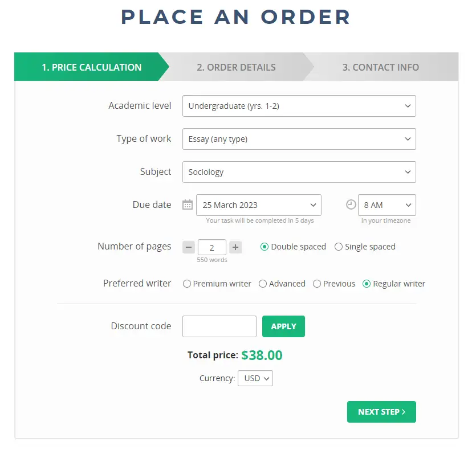Click the minus button to decrease pages
Screen dimensions: 476x454
pos(188,247)
